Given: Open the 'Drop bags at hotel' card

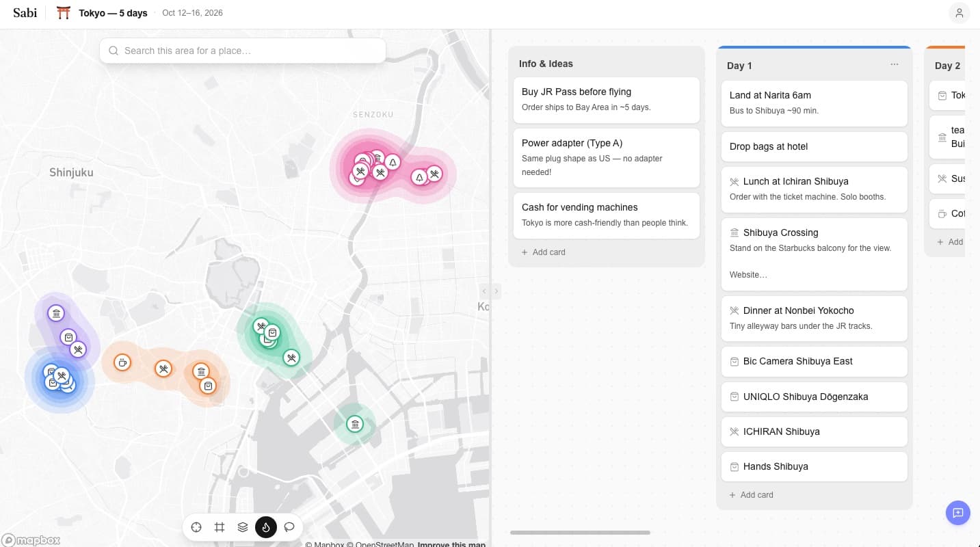Looking at the screenshot, I should coord(815,146).
